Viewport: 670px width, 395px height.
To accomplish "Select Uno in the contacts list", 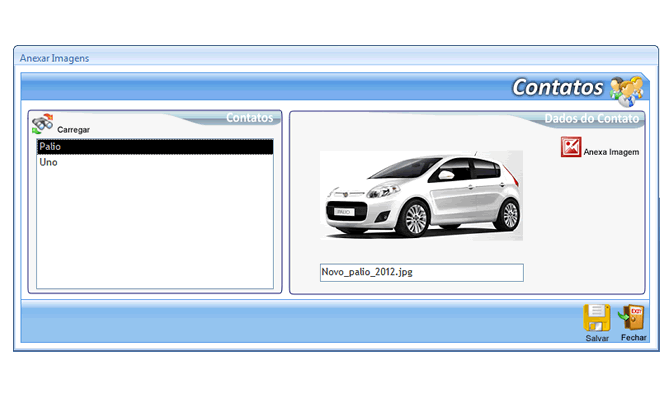I will tap(155, 162).
